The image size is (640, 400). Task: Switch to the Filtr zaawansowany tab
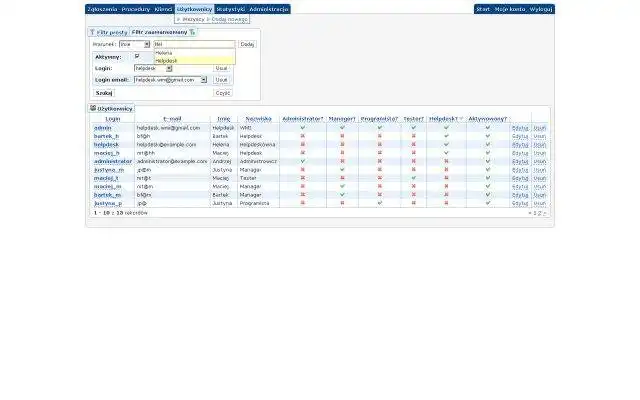point(160,32)
